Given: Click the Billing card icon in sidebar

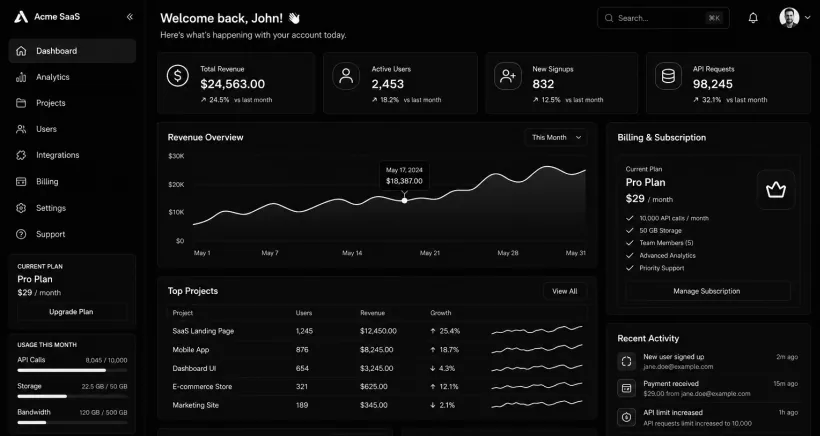Looking at the screenshot, I should point(21,181).
